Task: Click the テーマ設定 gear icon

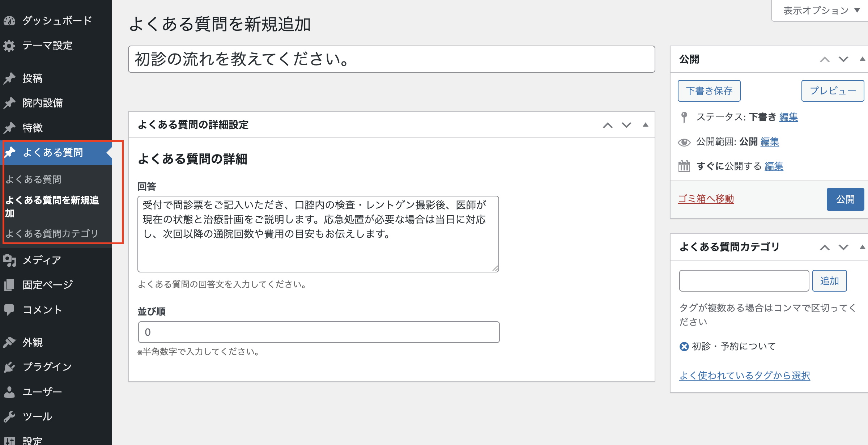Action: 9,46
